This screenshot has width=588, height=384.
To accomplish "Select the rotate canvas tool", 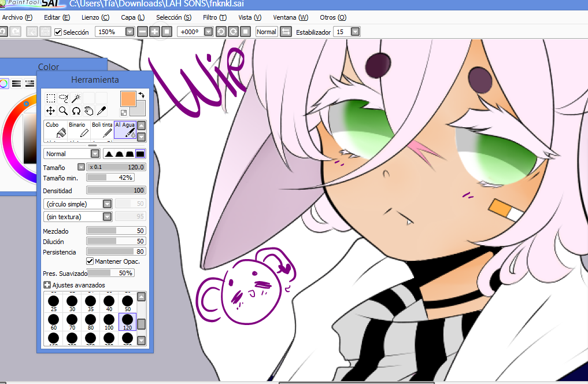I will click(76, 110).
